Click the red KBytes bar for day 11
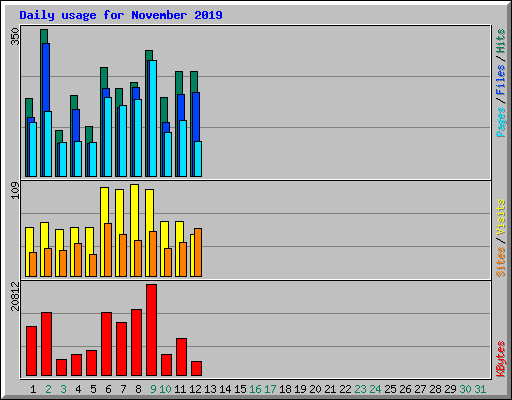This screenshot has width=512, height=400. tap(181, 357)
